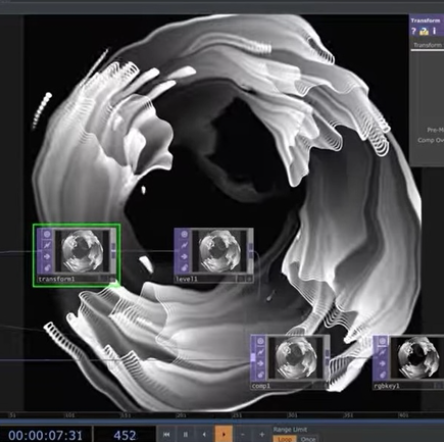Open the operator info 'i' icon
Image resolution: width=444 pixels, height=442 pixels.
[x=434, y=31]
